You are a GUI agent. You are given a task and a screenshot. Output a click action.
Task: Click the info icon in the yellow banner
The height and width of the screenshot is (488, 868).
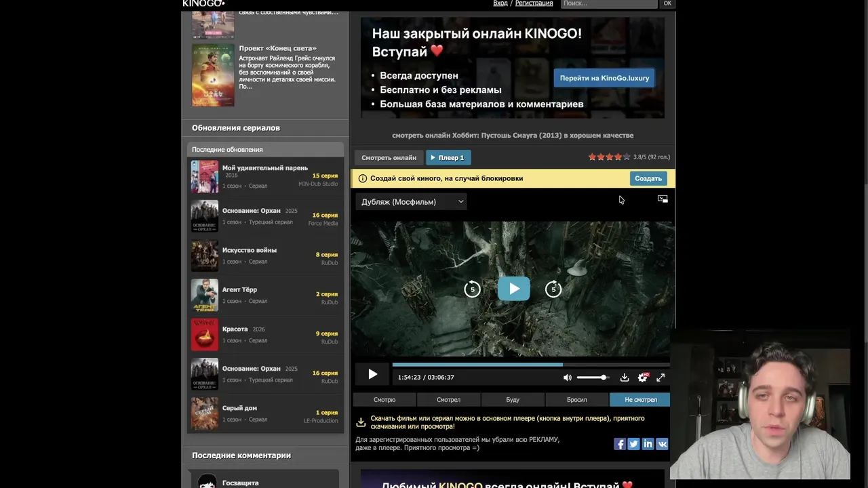tap(362, 179)
